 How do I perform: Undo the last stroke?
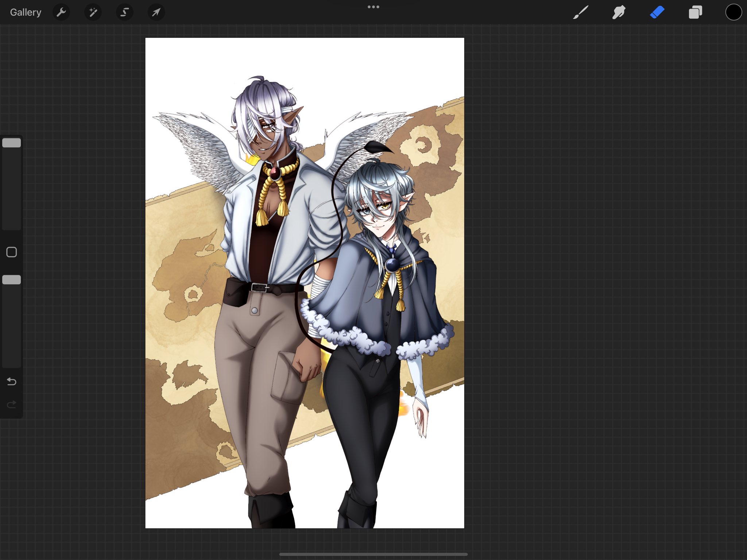12,382
